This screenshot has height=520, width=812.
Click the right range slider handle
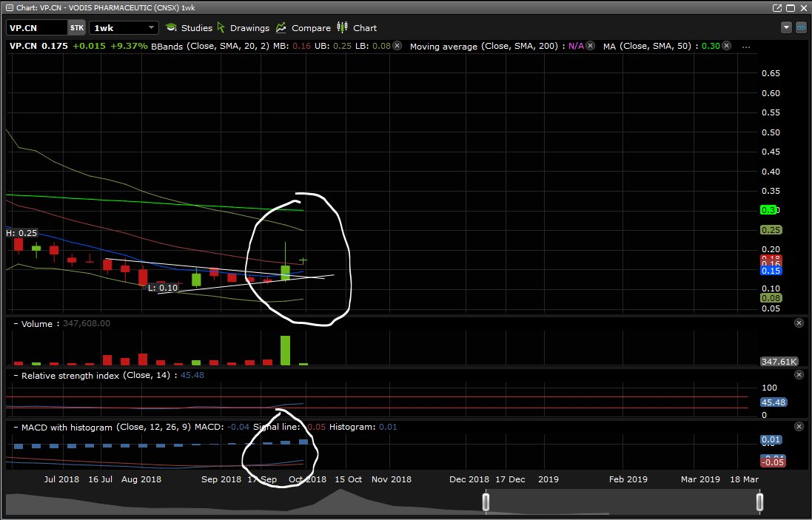[759, 502]
